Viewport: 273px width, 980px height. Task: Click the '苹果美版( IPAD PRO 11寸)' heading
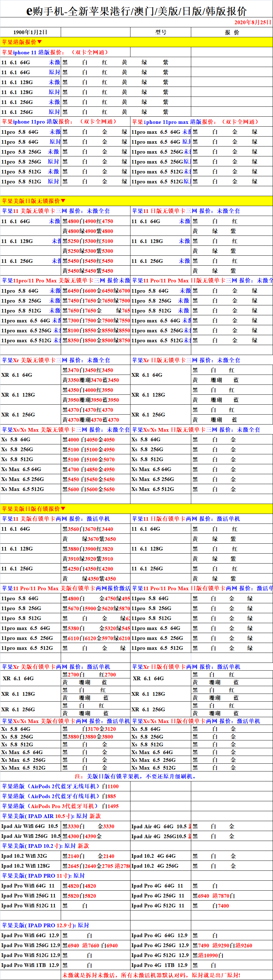click(43, 875)
